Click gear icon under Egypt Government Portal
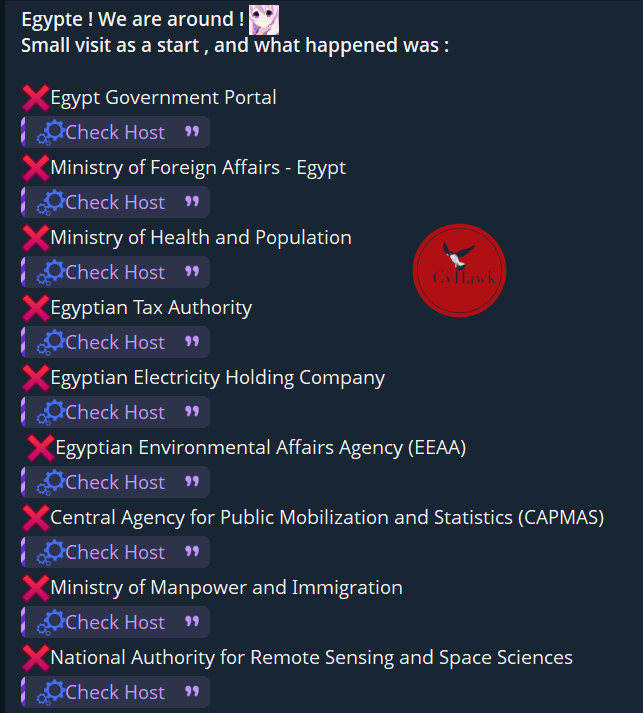The image size is (643, 713). pos(51,132)
